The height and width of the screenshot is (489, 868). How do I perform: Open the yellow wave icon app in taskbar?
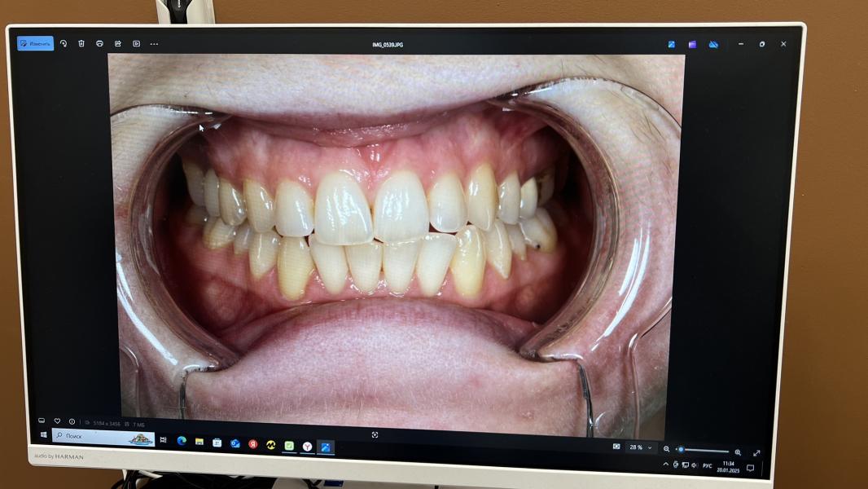[x=270, y=445]
